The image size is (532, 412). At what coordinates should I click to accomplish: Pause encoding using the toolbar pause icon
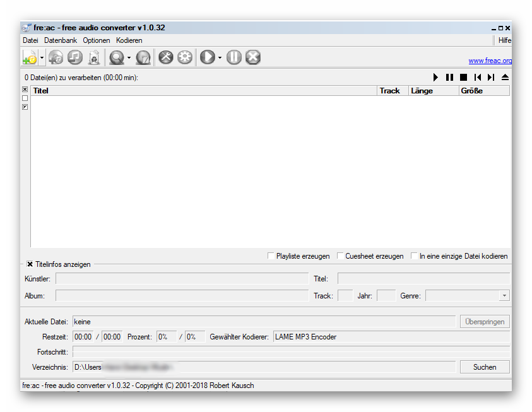coord(233,57)
